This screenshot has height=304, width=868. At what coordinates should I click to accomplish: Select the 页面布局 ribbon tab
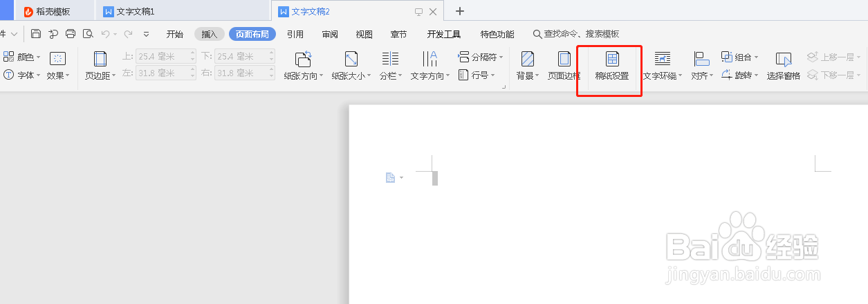pyautogui.click(x=252, y=34)
